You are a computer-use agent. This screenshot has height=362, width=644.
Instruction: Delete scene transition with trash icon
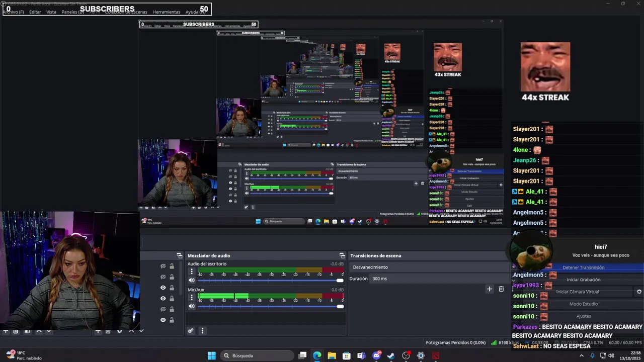[501, 289]
